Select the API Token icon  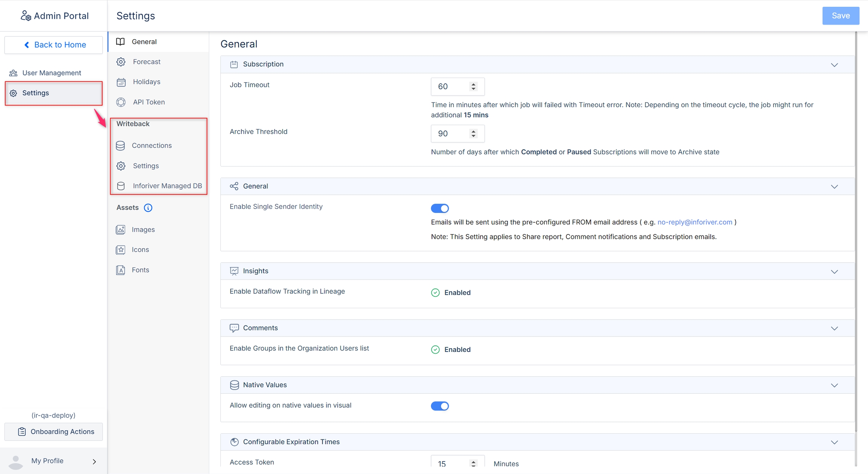pos(121,102)
